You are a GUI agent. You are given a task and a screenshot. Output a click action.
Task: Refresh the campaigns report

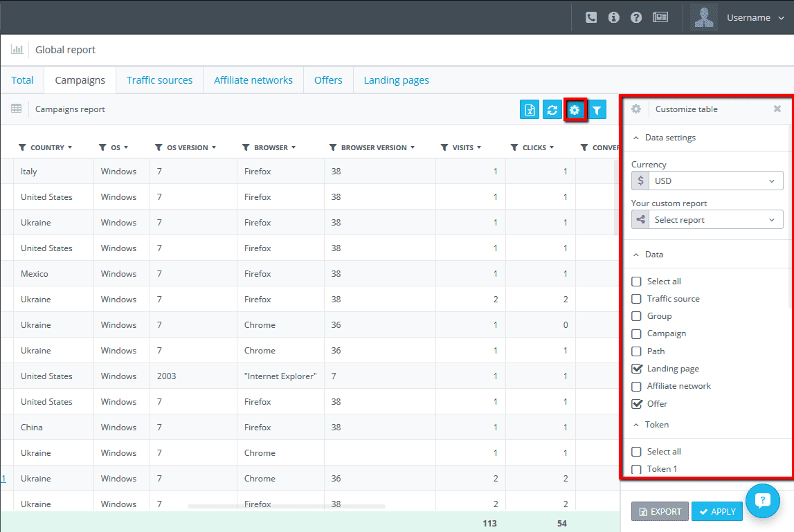click(x=552, y=110)
